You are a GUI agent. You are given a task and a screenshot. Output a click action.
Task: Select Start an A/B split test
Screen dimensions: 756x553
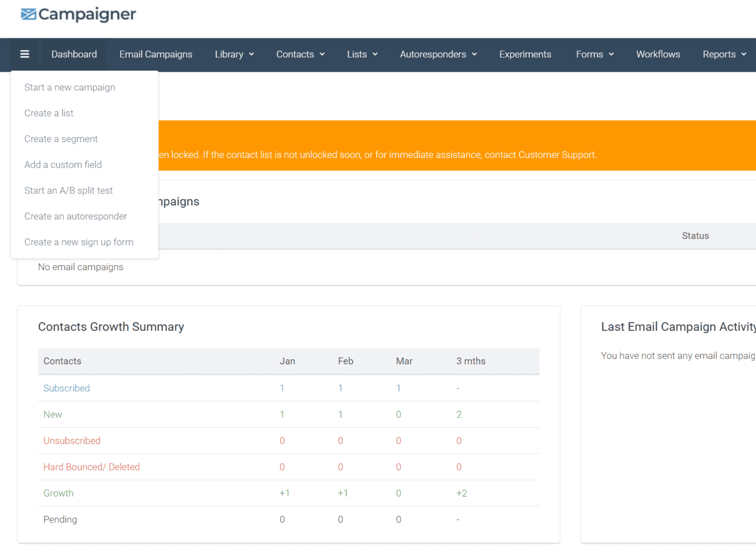coord(68,190)
